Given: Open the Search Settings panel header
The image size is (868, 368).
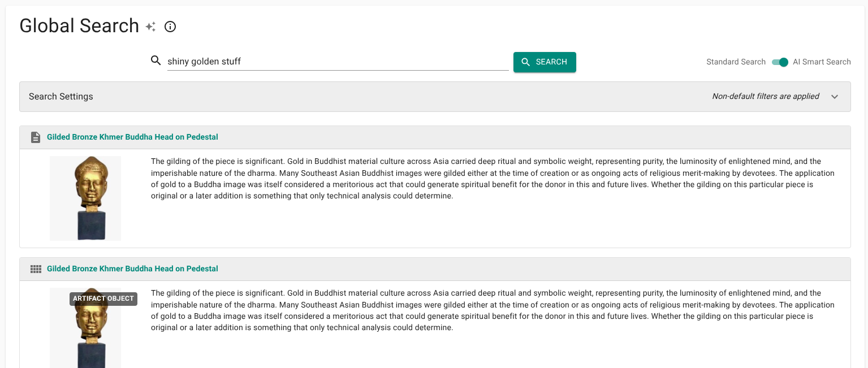Looking at the screenshot, I should (435, 97).
